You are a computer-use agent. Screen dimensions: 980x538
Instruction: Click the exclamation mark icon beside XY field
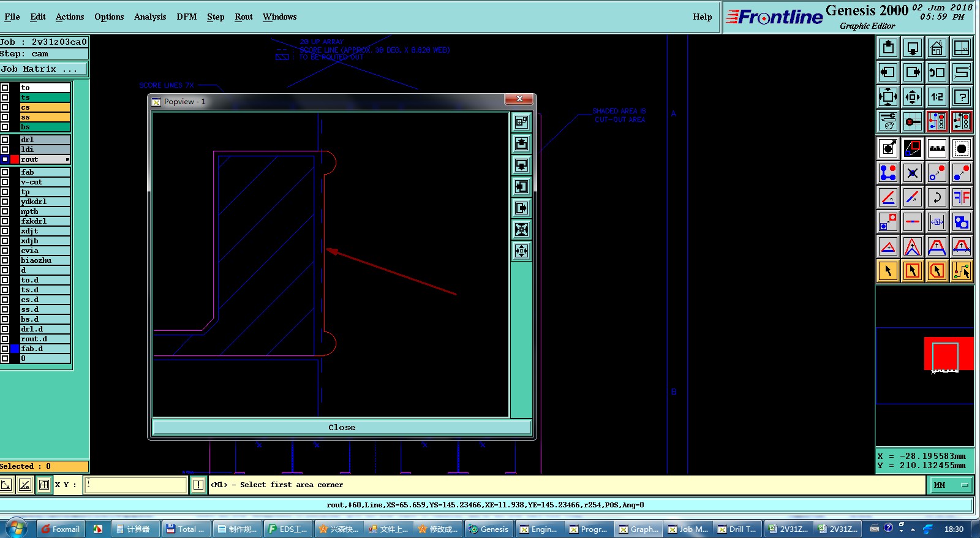(x=198, y=485)
